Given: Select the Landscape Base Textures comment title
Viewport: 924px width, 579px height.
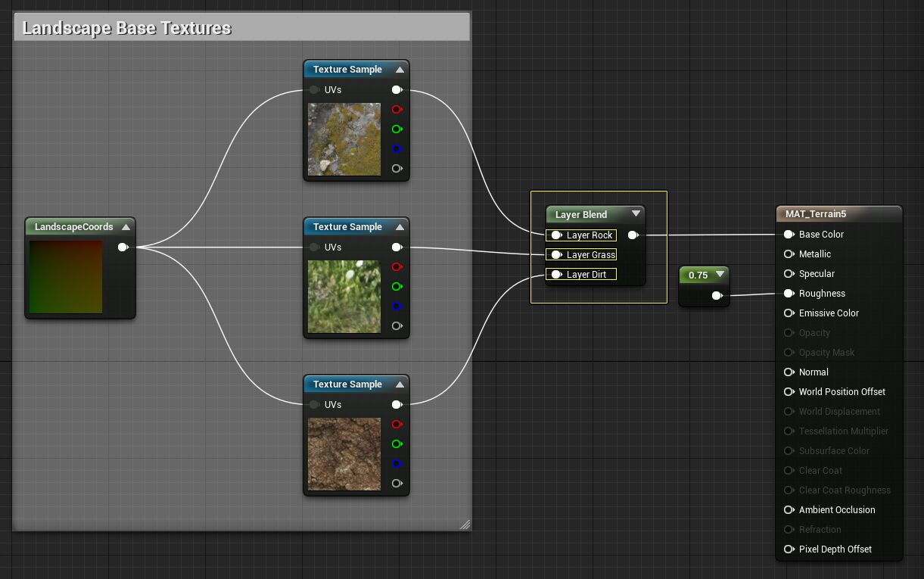Looking at the screenshot, I should coord(127,29).
